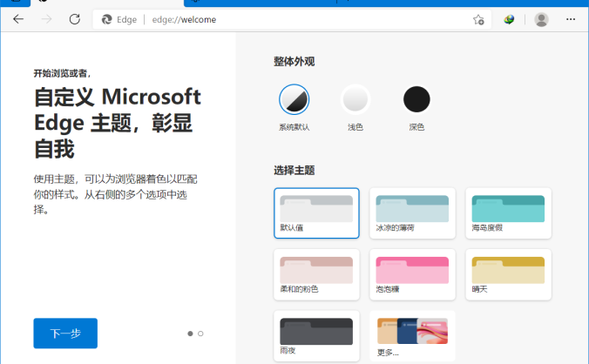Viewport: 589px width, 364px height.
Task: Choose the 默认值 theme card
Action: [316, 213]
